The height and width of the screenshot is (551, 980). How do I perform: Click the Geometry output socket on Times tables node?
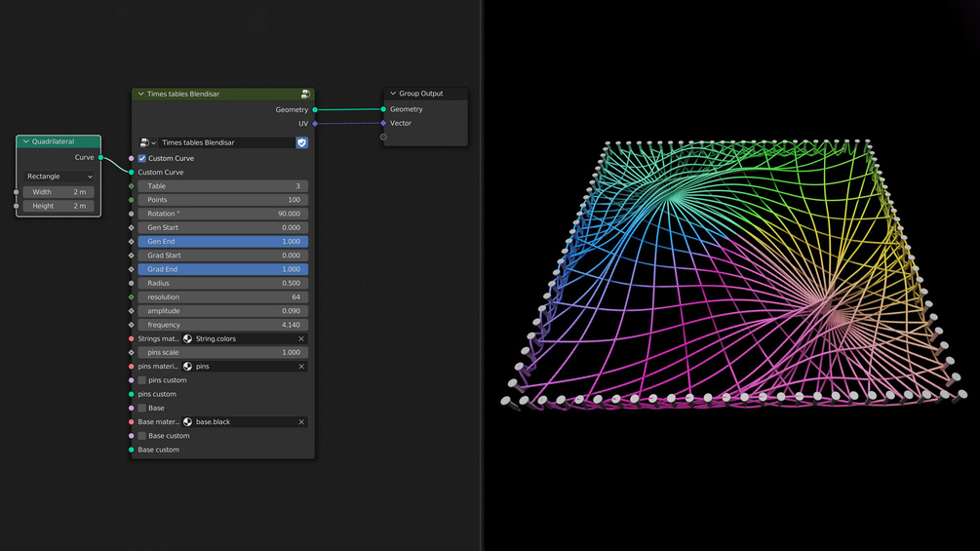coord(315,109)
